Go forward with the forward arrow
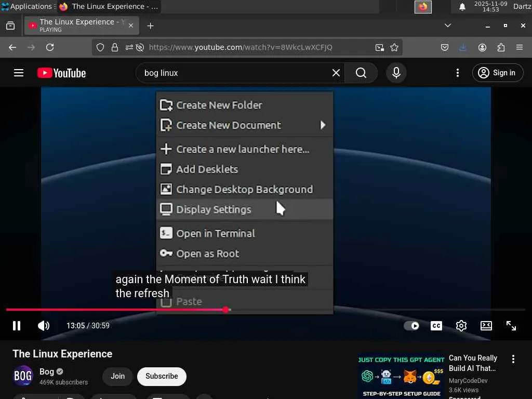 pos(31,47)
